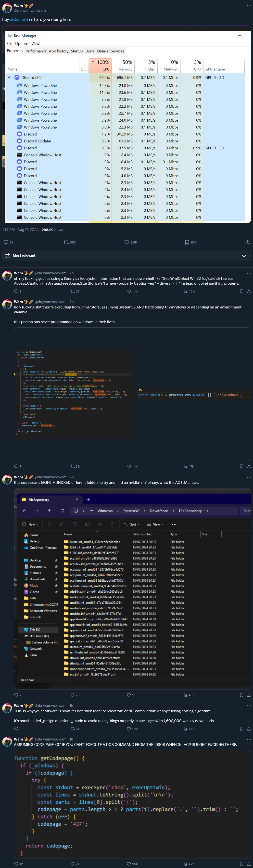
Task: Share the CODEPAGE 437 reply
Action: (249, 864)
